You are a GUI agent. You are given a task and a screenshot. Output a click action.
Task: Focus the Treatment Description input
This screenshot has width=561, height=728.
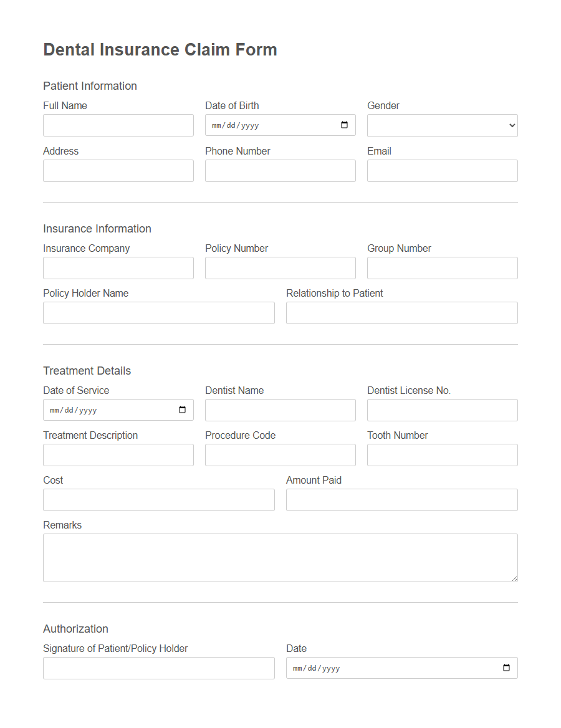point(118,454)
